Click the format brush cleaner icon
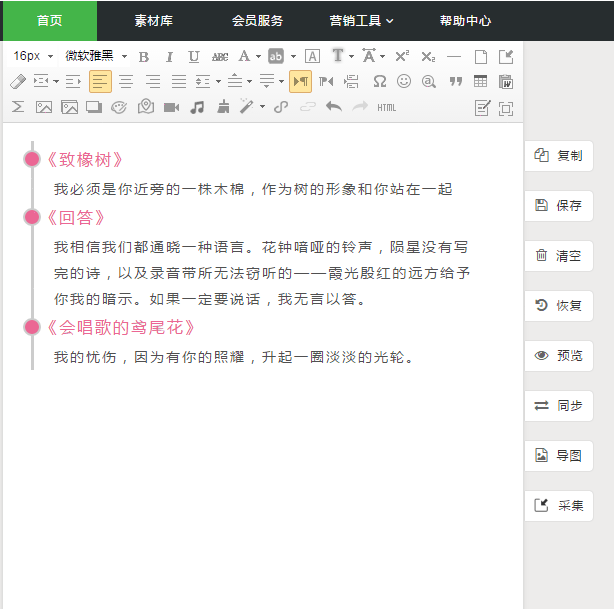 223,107
